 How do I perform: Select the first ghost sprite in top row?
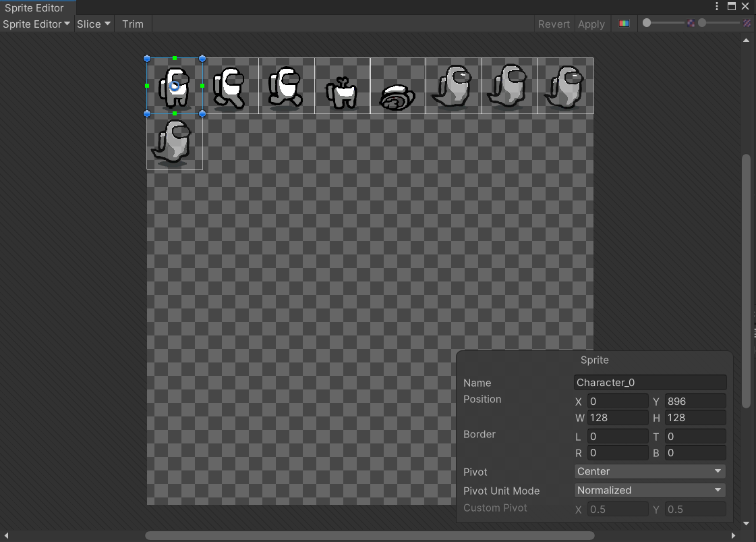pos(454,86)
